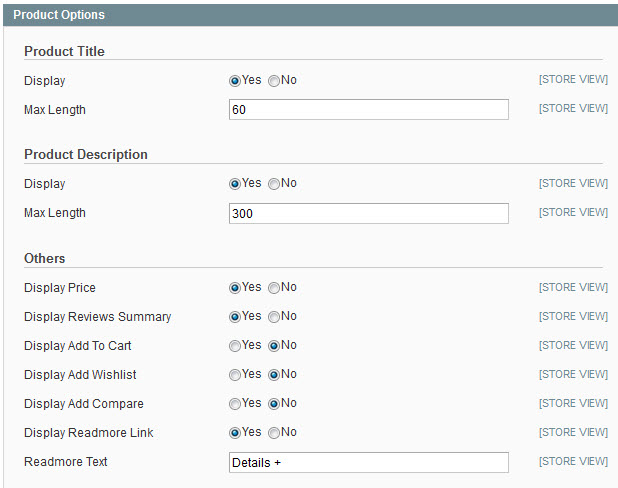Screen dimensions: 618x488
Task: Choose No for Display Add To Cart
Action: click(x=274, y=346)
